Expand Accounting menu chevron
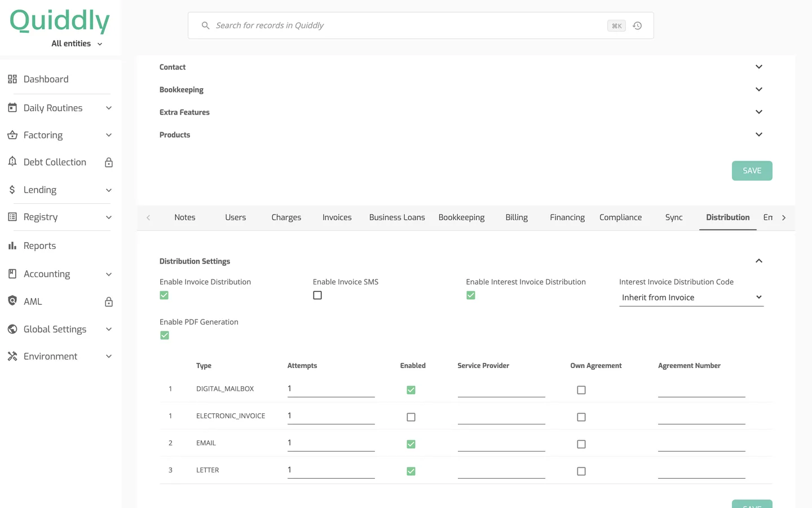Viewport: 812px width, 508px height. [109, 274]
